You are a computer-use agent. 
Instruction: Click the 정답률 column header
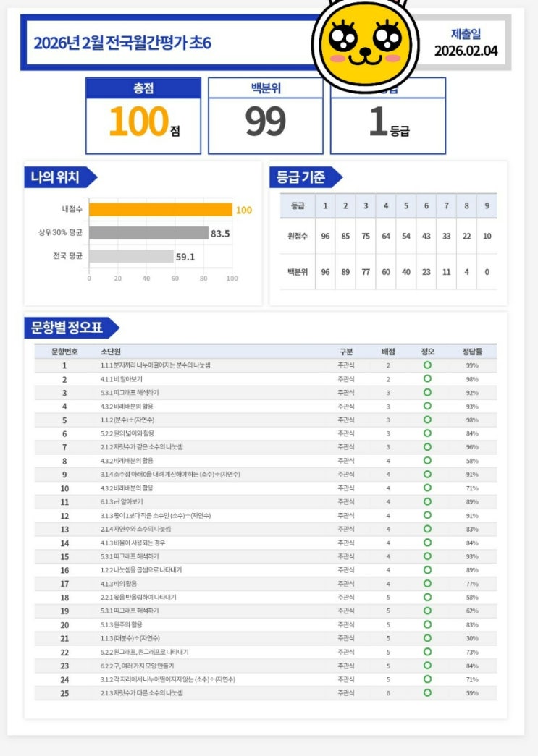472,352
